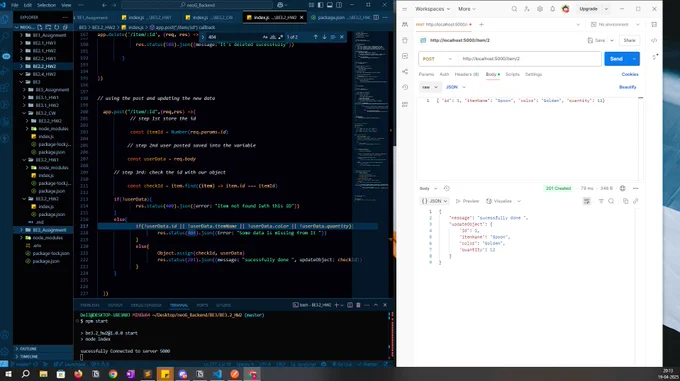The height and width of the screenshot is (381, 680).
Task: Filter the Postman response with funnel icon
Action: (x=601, y=201)
